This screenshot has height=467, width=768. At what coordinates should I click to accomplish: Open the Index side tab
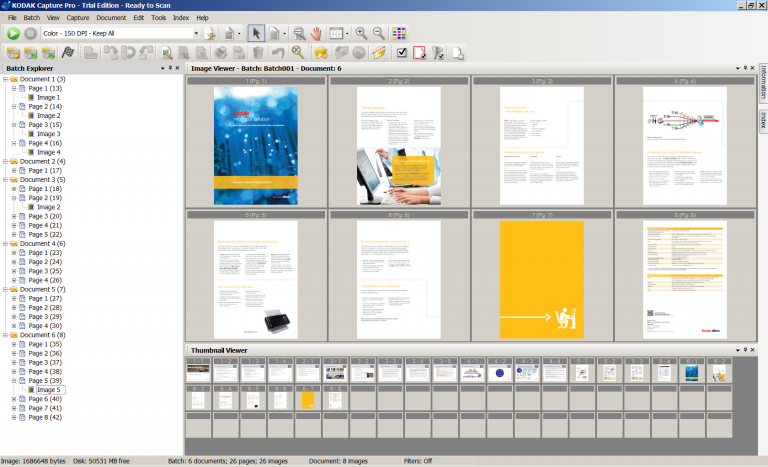762,120
